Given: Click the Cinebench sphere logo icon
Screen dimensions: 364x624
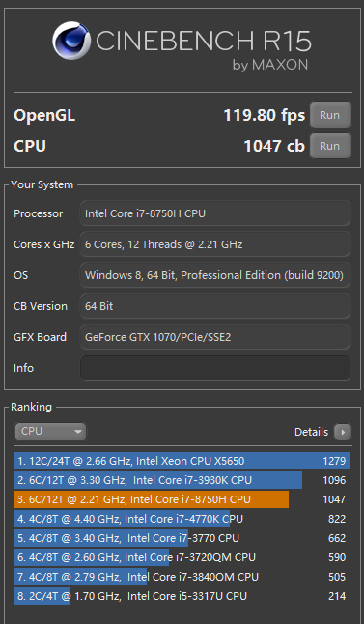Looking at the screenshot, I should click(71, 41).
